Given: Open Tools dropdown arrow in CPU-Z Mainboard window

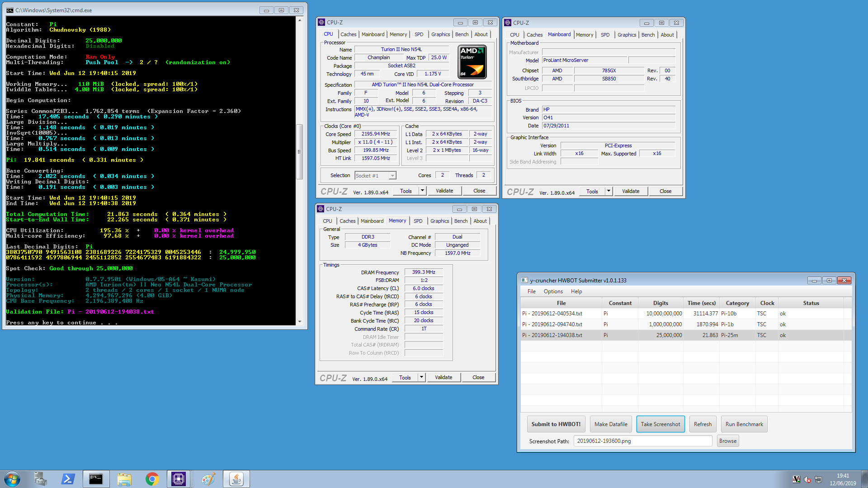Looking at the screenshot, I should pos(609,191).
